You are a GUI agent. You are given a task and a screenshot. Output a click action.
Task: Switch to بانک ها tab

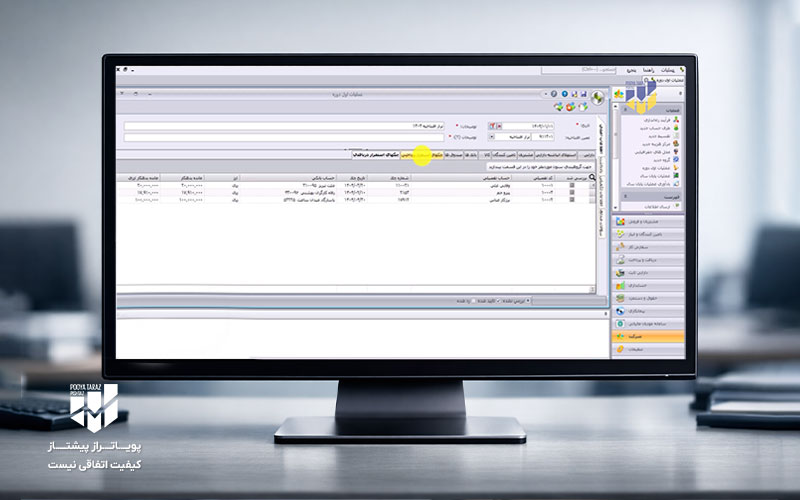coord(470,154)
